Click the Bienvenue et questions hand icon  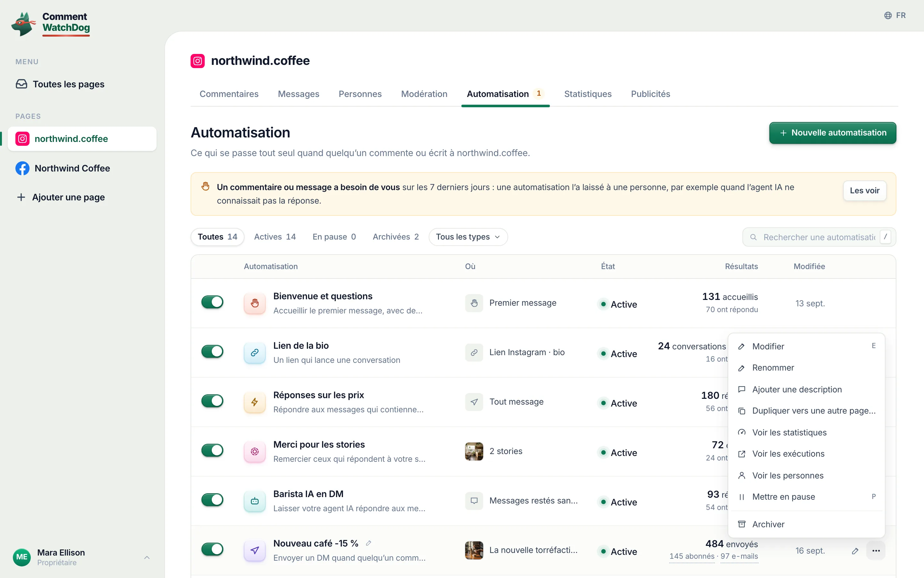coord(255,303)
